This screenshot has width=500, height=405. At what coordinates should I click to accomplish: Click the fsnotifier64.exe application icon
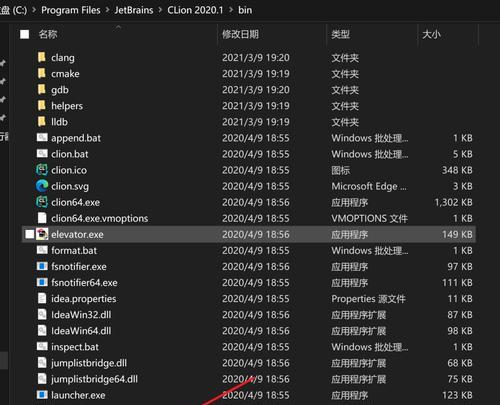coord(42,282)
